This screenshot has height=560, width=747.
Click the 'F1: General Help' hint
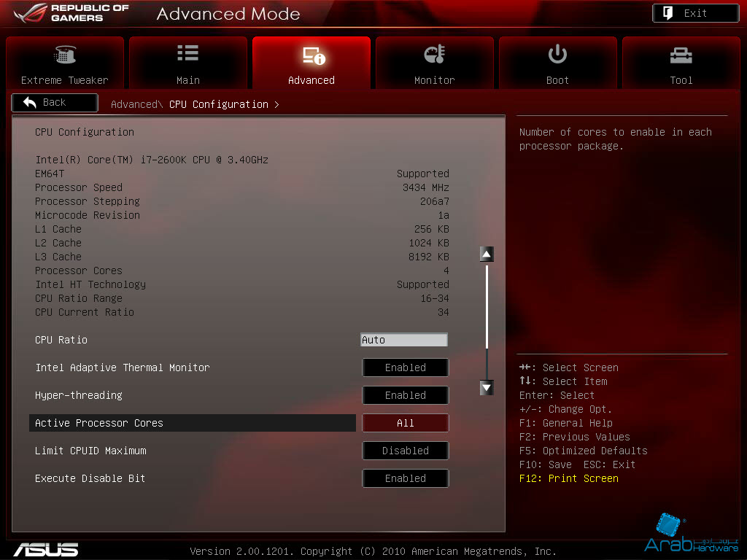pos(566,424)
